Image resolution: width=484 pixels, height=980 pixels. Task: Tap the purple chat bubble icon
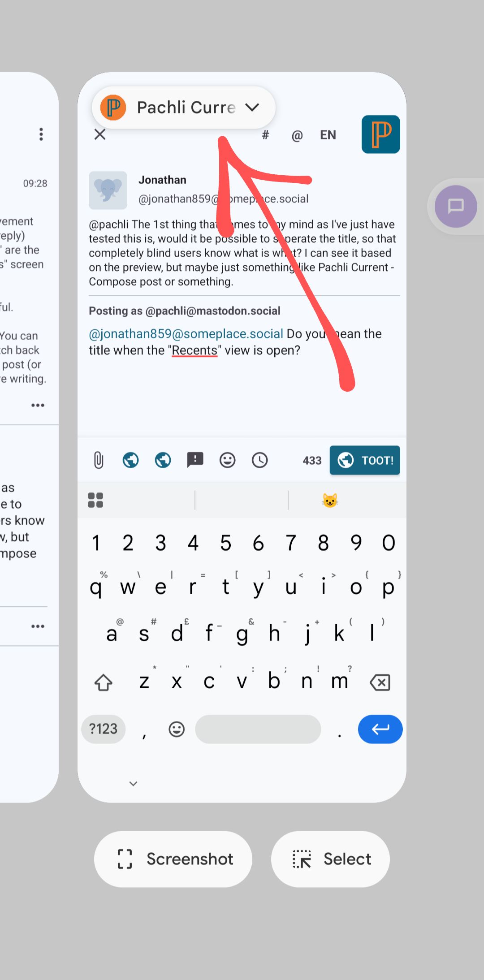456,207
